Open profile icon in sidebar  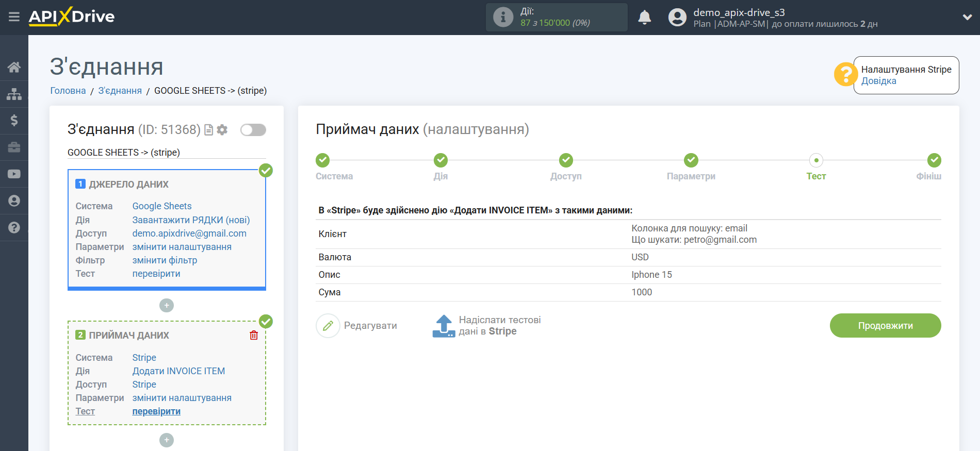tap(14, 201)
